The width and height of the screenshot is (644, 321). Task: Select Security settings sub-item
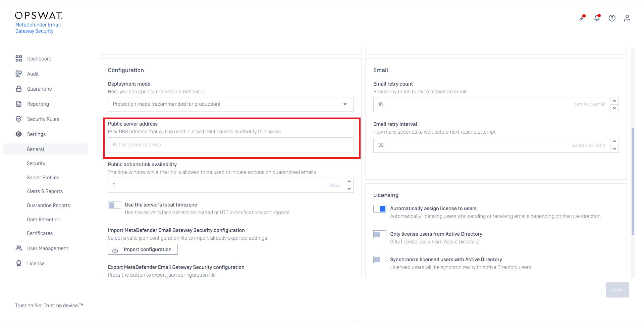coord(36,163)
